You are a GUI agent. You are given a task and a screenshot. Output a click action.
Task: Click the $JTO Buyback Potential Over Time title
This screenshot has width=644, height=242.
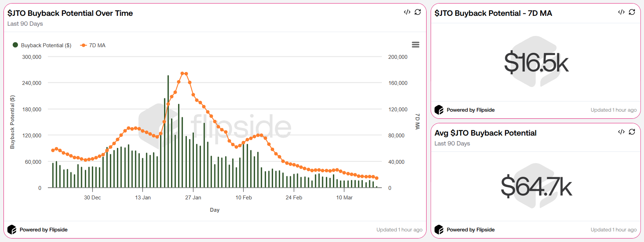click(x=70, y=13)
